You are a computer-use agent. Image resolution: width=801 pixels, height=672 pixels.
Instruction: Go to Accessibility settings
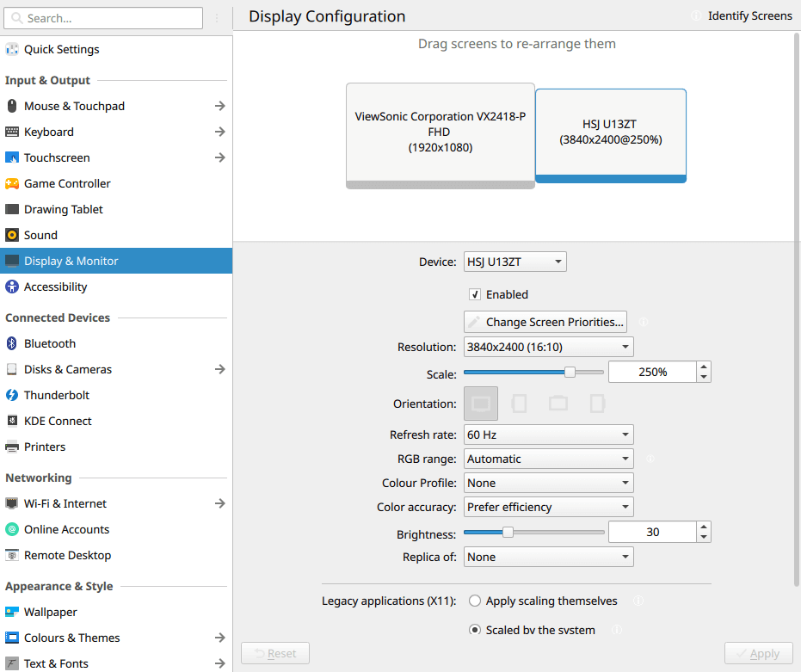coord(116,287)
